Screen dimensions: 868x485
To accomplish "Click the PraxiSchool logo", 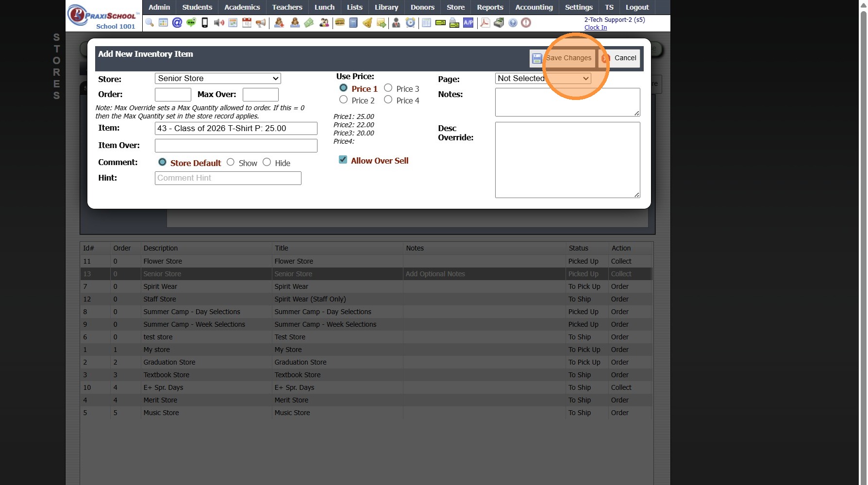I will (102, 16).
